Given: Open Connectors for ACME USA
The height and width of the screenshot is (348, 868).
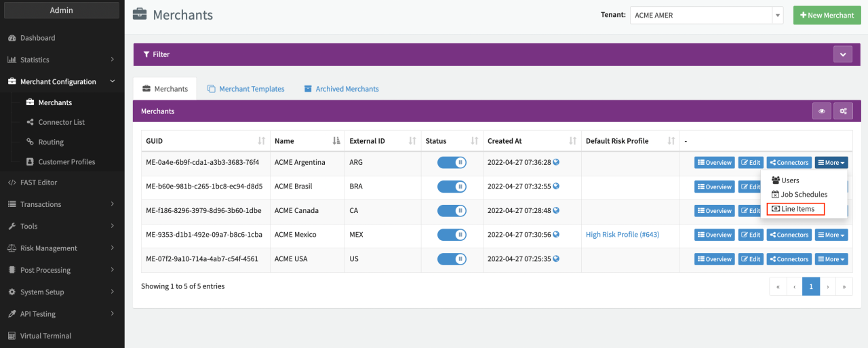Looking at the screenshot, I should 789,259.
